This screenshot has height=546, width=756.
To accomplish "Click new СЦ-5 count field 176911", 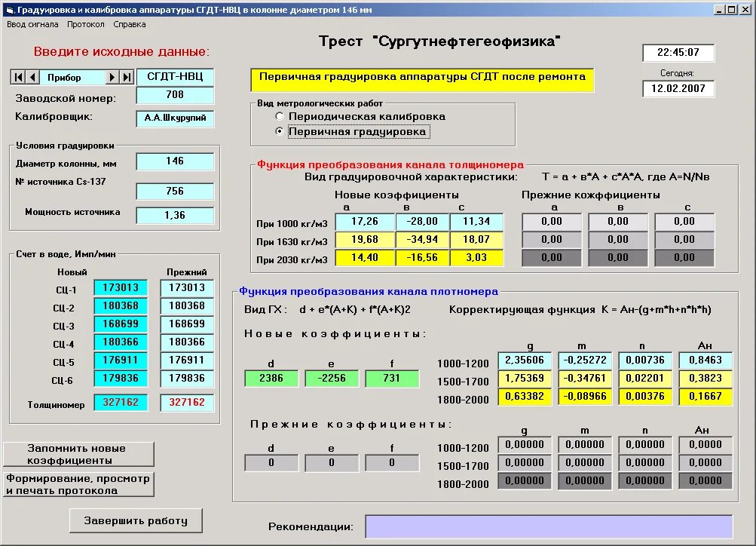I will [x=121, y=360].
